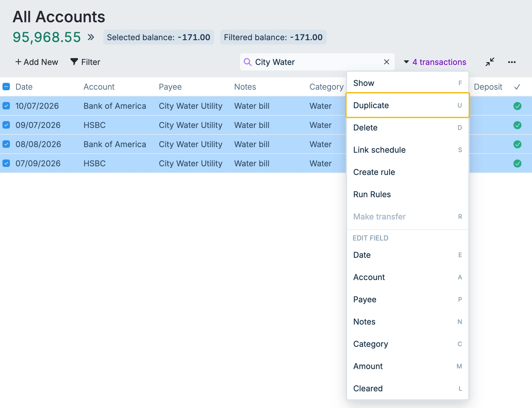Edit the Date field via menu

[x=408, y=255]
